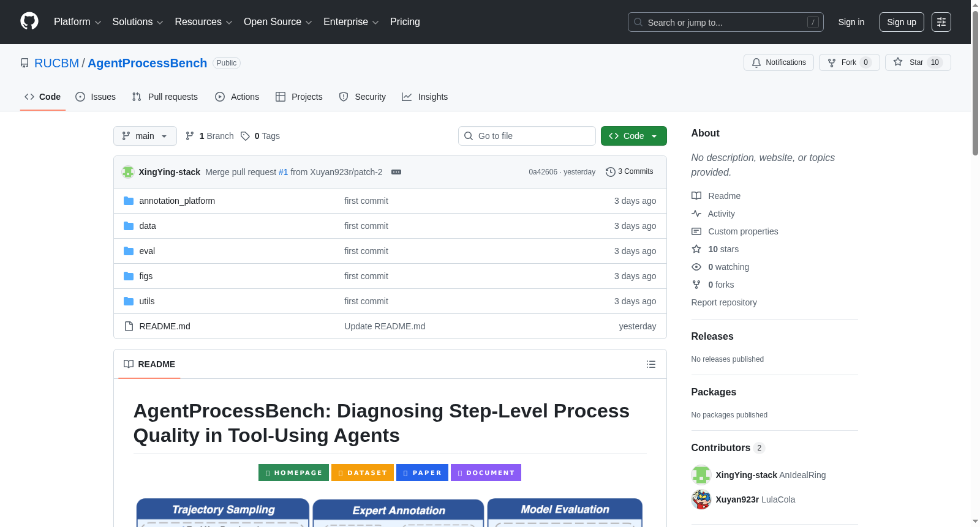Viewport: 980px width, 527px height.
Task: Open pull request #1 link
Action: click(x=283, y=172)
